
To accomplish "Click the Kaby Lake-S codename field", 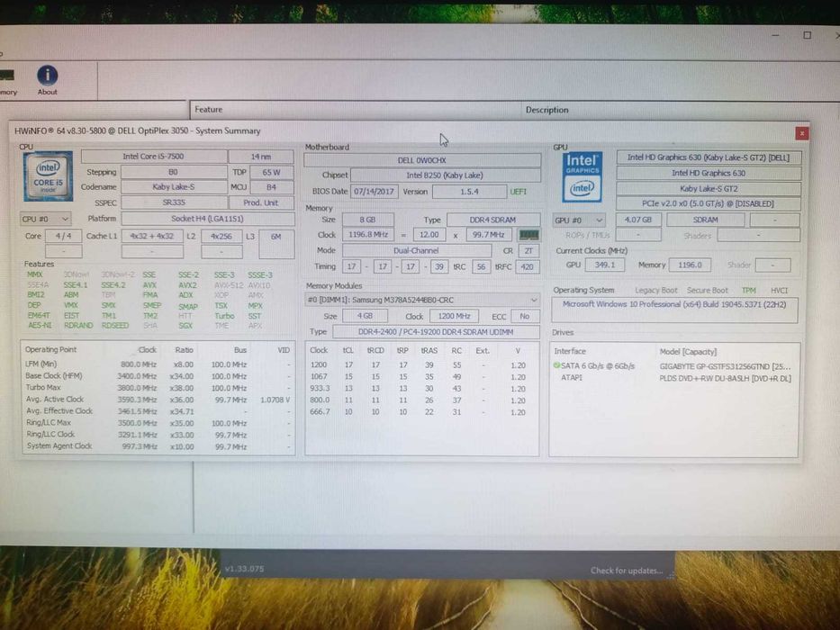I will pyautogui.click(x=174, y=187).
